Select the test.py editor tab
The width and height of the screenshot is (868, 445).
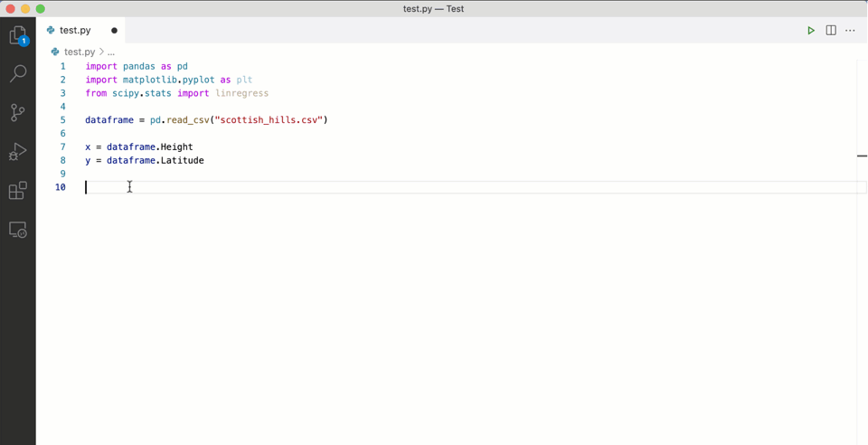(x=75, y=31)
